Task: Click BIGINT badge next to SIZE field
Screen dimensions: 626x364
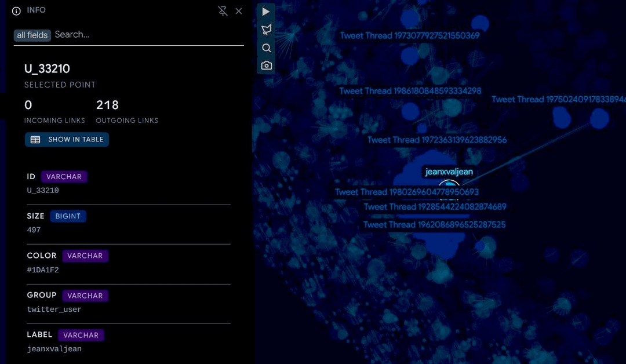Action: coord(68,216)
